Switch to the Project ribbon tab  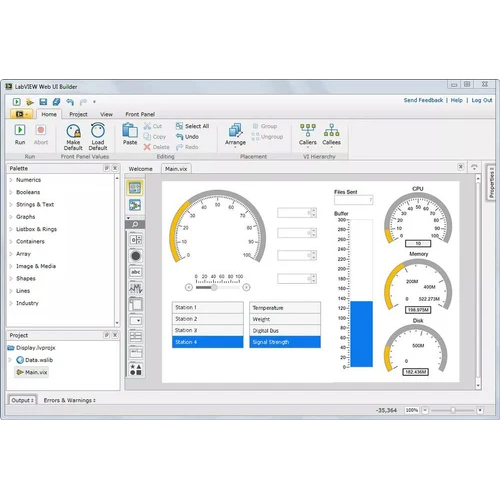78,114
